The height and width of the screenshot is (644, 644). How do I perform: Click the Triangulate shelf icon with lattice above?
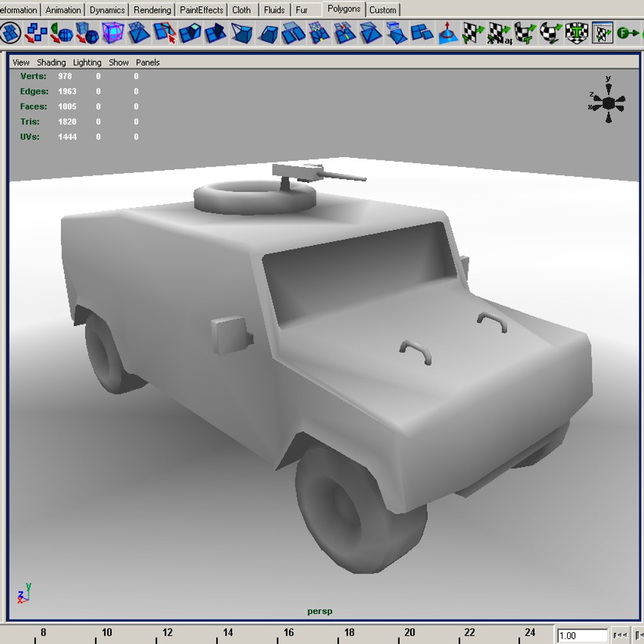point(139,33)
